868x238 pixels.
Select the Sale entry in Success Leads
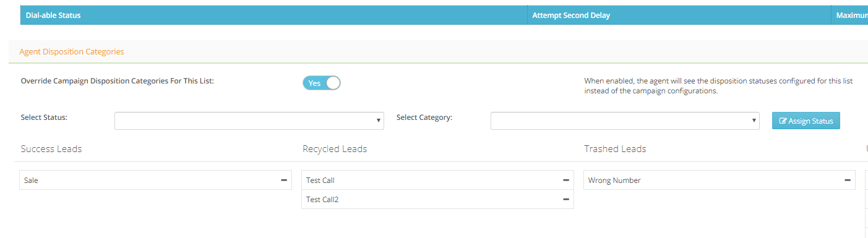pos(155,180)
